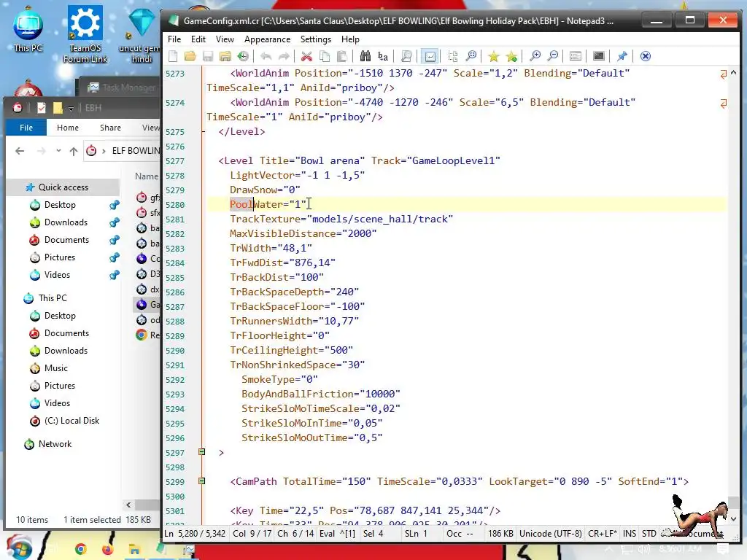Open the Help menu
747x560 pixels.
[x=350, y=39]
